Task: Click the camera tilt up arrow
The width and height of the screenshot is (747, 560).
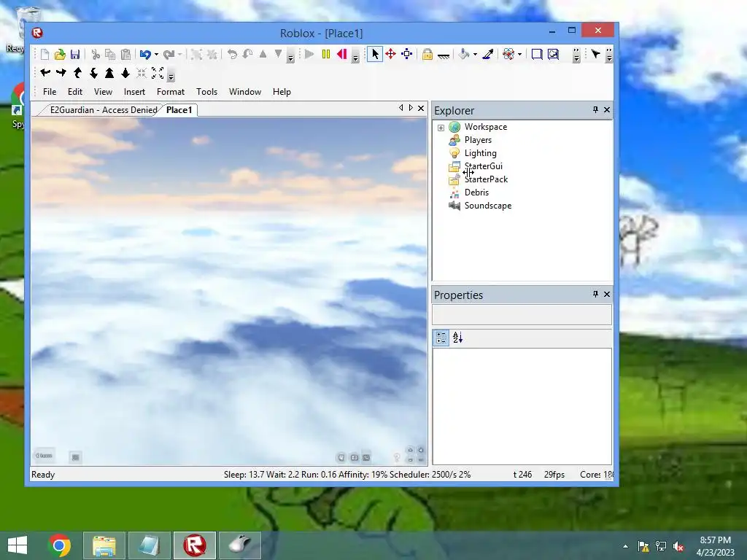Action: coord(77,73)
